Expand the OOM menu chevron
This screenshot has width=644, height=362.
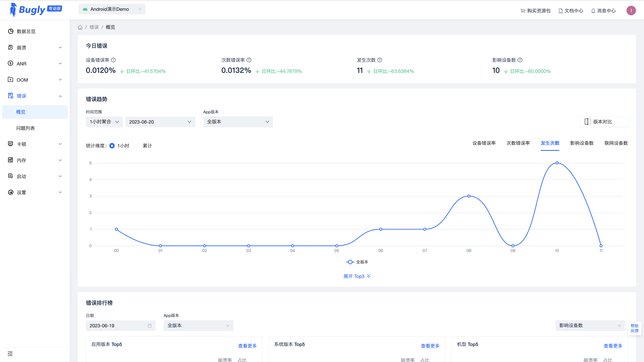pos(60,80)
